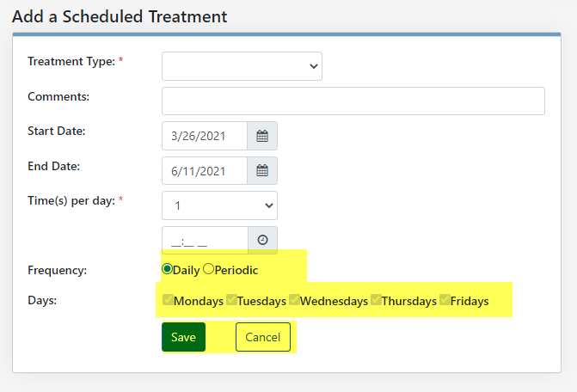The image size is (577, 392).
Task: Select the Periodic frequency radio button
Action: (x=208, y=269)
